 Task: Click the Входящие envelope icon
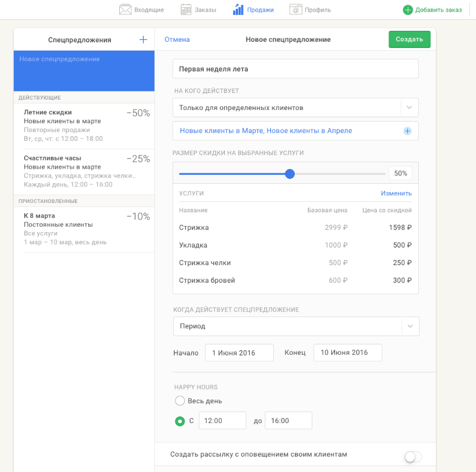(x=125, y=10)
